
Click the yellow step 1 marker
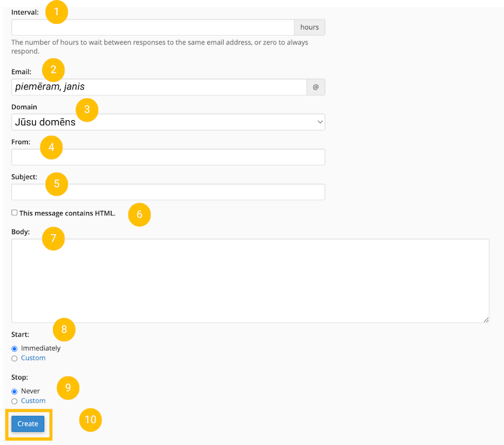(56, 12)
